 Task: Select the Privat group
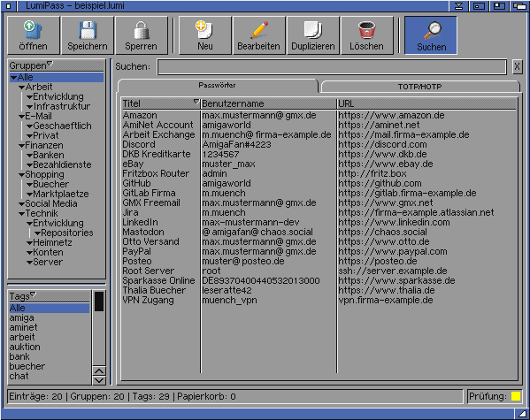[x=46, y=135]
